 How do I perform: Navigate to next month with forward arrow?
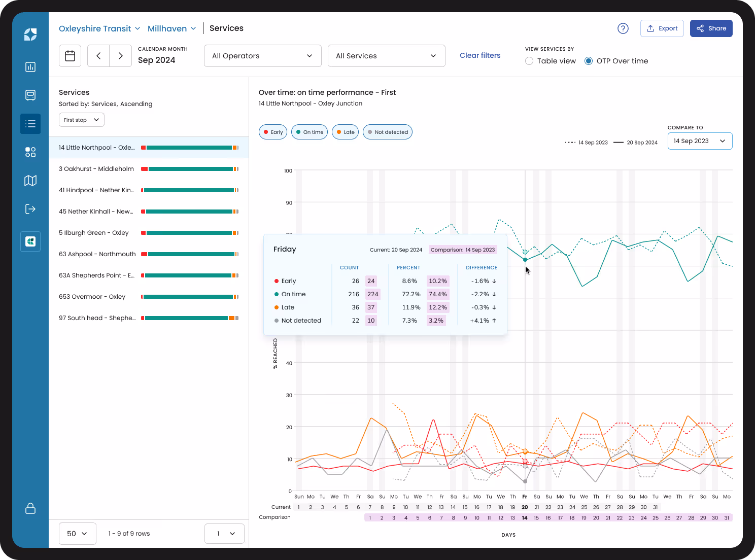[x=120, y=56]
